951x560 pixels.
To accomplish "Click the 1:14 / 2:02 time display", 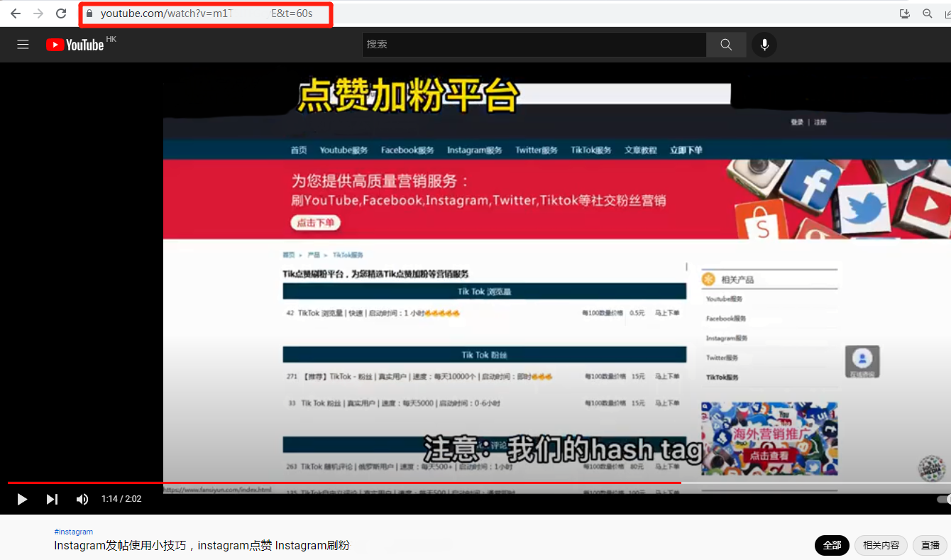I will (121, 499).
